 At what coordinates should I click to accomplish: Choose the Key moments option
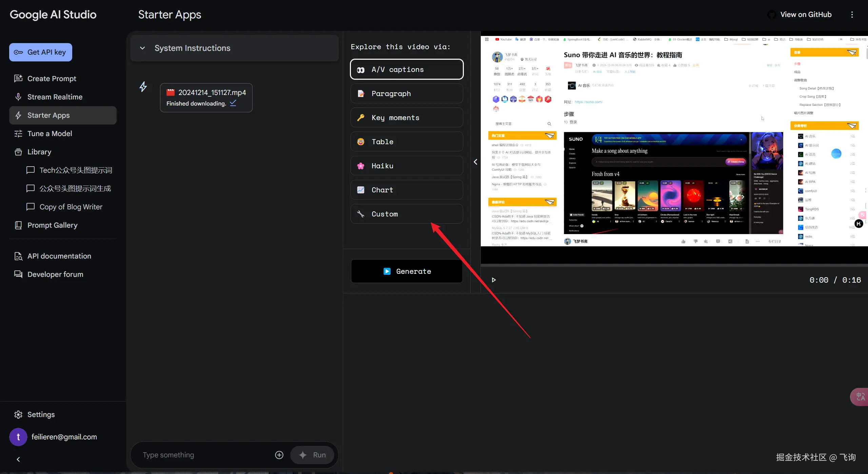407,118
